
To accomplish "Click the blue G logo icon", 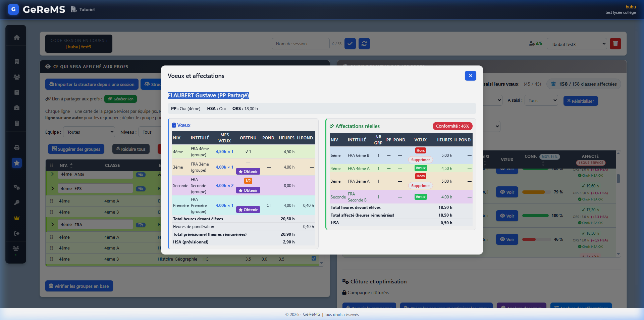I will pyautogui.click(x=13, y=9).
